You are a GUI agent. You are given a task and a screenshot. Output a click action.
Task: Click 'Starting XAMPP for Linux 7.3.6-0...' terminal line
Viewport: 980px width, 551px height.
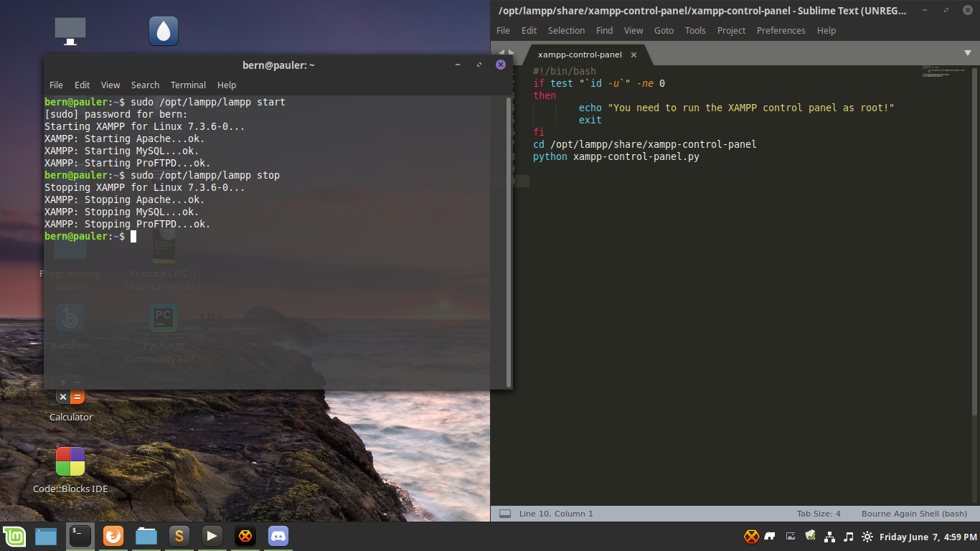(x=145, y=126)
